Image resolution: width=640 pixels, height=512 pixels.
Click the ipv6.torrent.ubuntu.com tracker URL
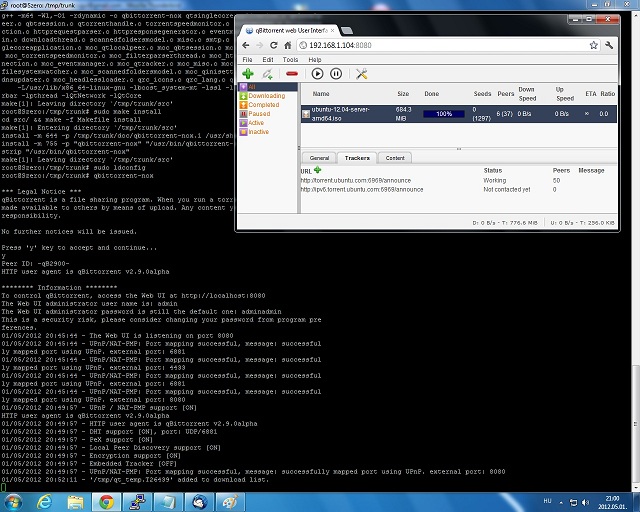[x=362, y=189]
